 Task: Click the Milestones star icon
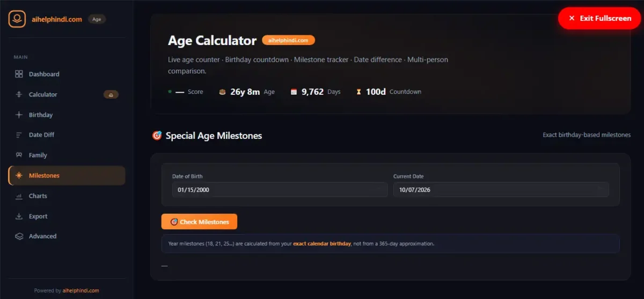[x=19, y=176]
